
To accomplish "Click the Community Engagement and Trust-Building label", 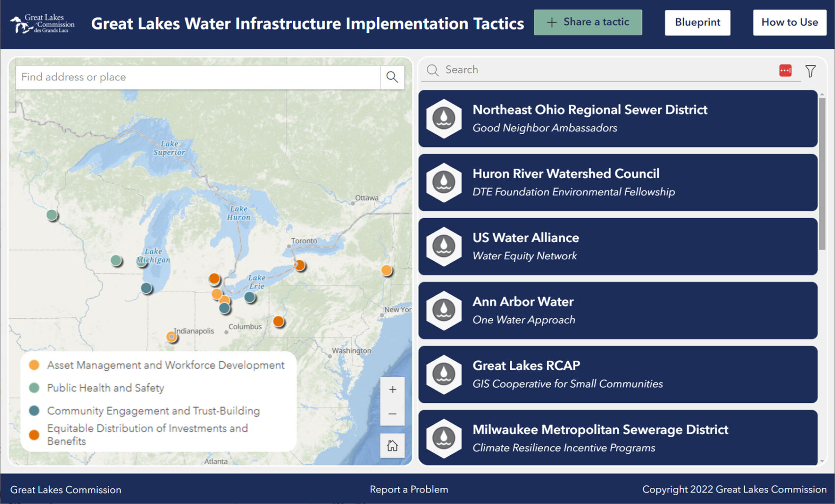I will tap(153, 411).
